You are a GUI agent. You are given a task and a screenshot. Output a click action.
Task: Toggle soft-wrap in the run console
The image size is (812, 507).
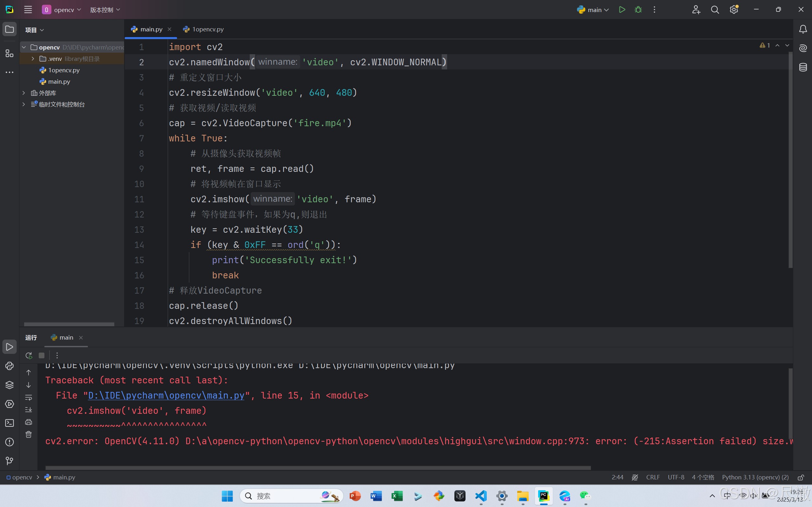(29, 398)
